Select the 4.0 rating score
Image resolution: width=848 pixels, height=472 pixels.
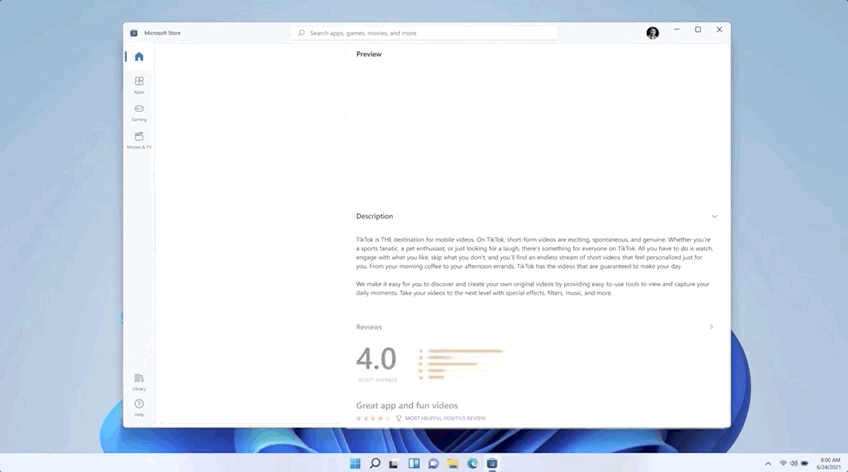376,359
